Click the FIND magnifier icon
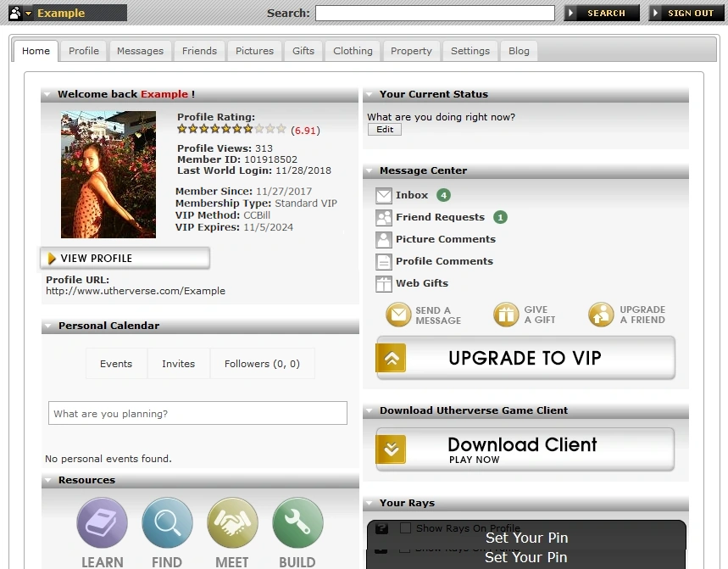The height and width of the screenshot is (569, 728). [167, 523]
